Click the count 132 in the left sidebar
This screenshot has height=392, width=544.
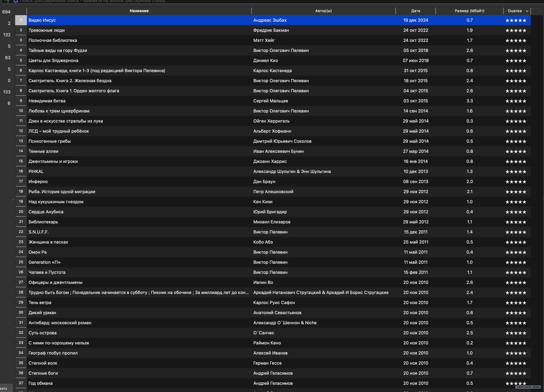pos(7,35)
